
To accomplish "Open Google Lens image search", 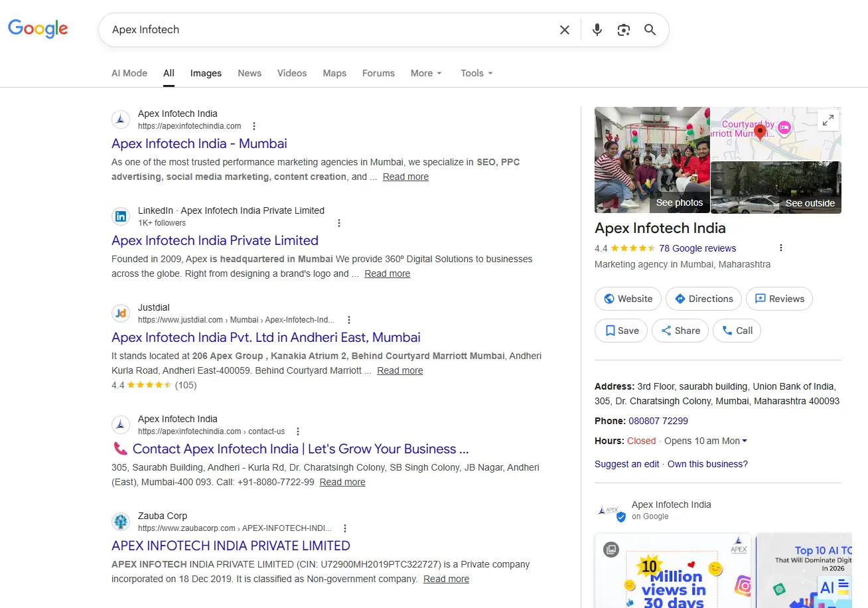I will click(x=623, y=30).
